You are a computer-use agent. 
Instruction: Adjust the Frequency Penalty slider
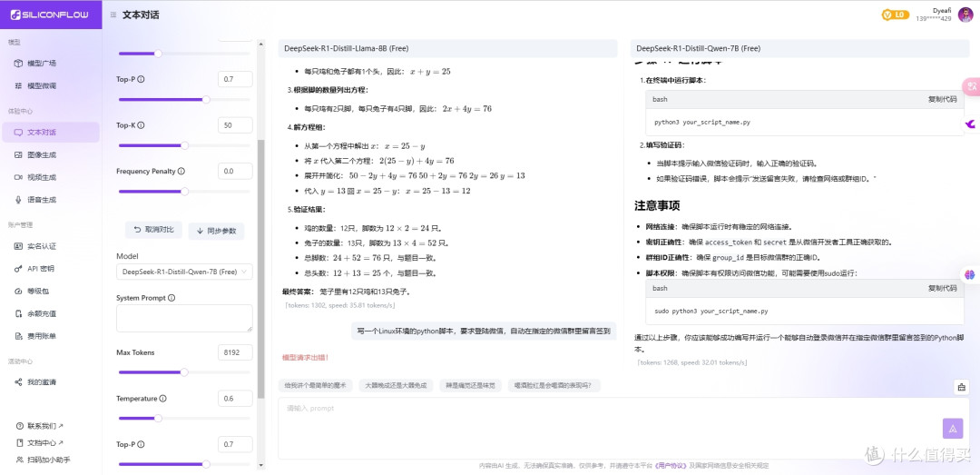click(184, 192)
